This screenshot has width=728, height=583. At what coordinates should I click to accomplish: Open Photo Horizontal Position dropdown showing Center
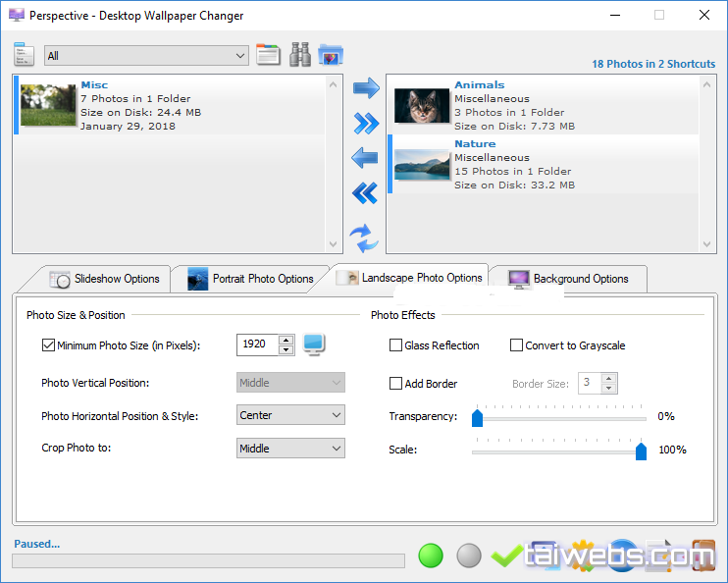pos(290,415)
